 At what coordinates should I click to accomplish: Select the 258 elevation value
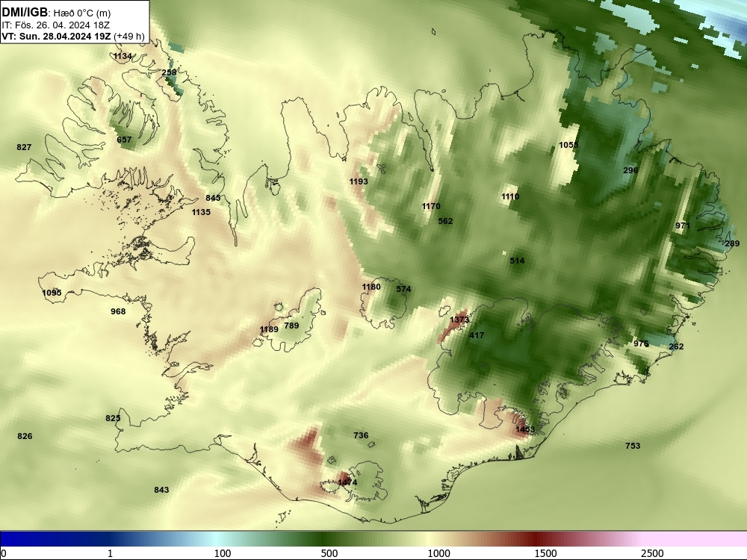coord(169,72)
